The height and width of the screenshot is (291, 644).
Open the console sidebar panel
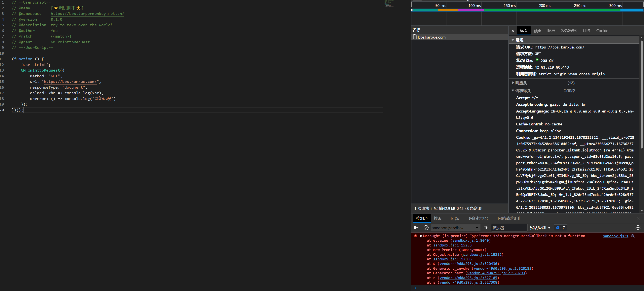(x=416, y=228)
